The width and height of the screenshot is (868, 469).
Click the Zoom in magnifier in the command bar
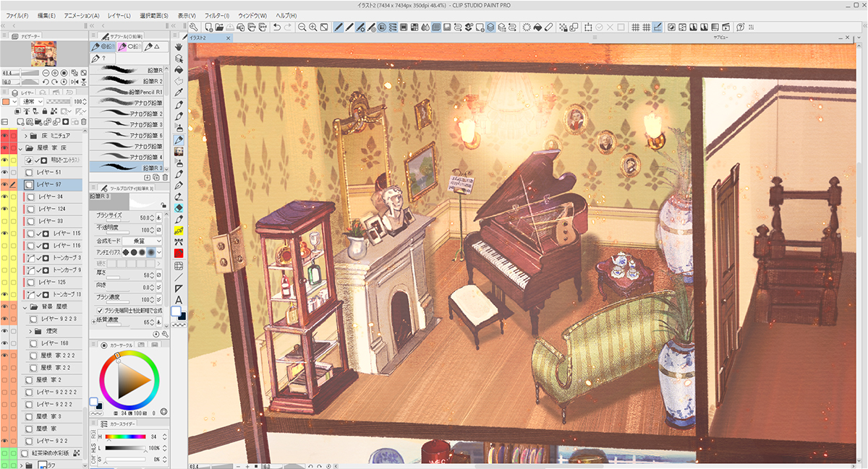tap(313, 27)
